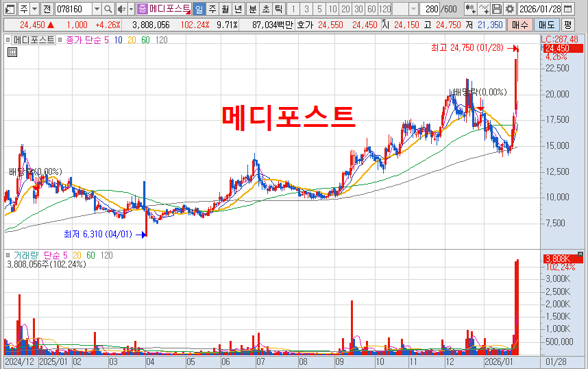Click small square beside 메디포스트 legend
The height and width of the screenshot is (369, 588).
coord(8,40)
